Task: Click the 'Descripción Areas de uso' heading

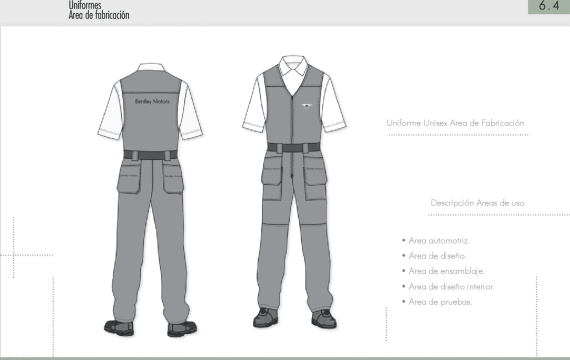Action: point(477,203)
